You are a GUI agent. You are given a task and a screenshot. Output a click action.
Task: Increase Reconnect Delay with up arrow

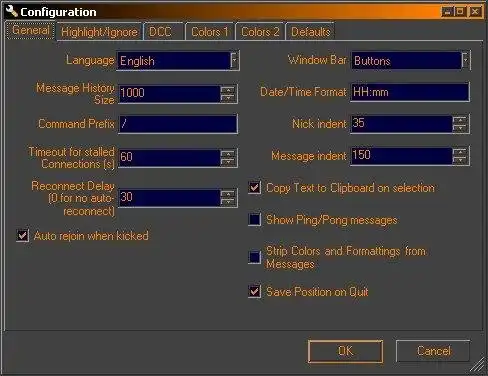click(x=229, y=193)
